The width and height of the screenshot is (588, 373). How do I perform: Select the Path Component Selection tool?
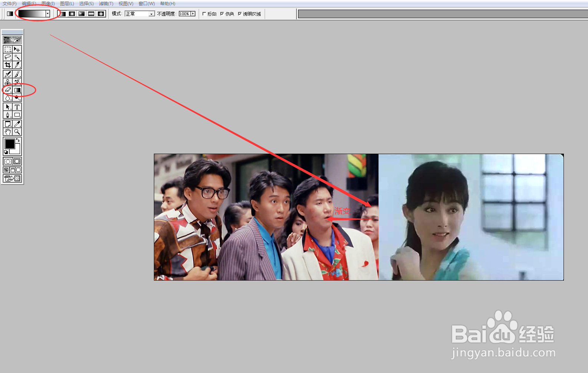pos(8,107)
